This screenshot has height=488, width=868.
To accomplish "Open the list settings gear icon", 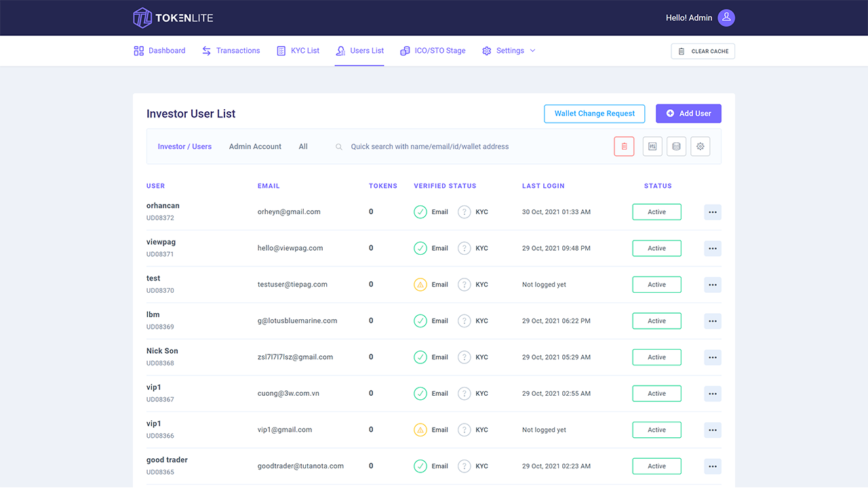I will pos(700,146).
